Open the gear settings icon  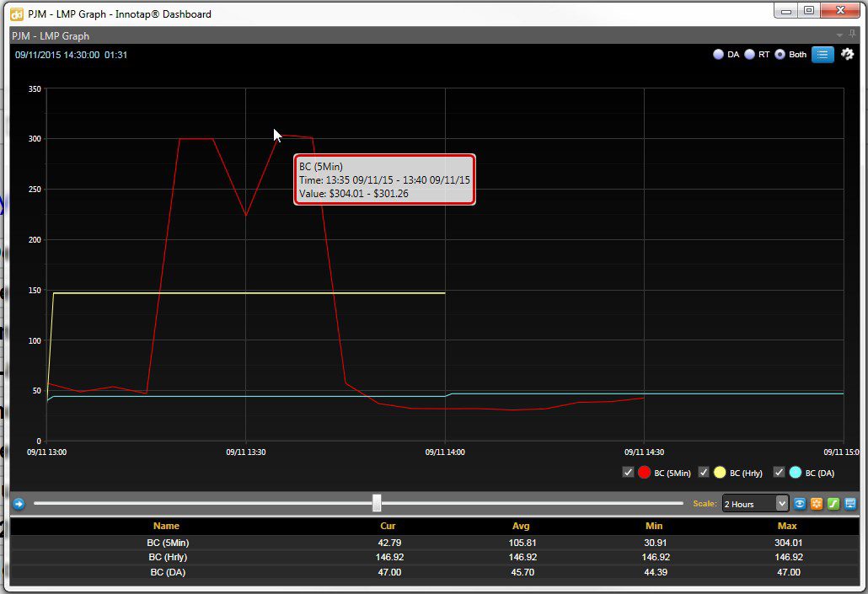pos(847,54)
